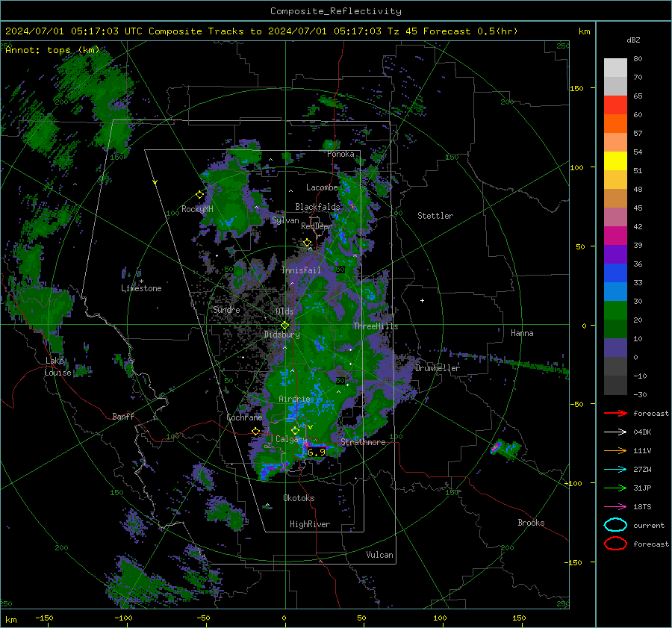Screen dimensions: 672x628
Task: Click the Ponoka town label
Action: click(x=340, y=154)
